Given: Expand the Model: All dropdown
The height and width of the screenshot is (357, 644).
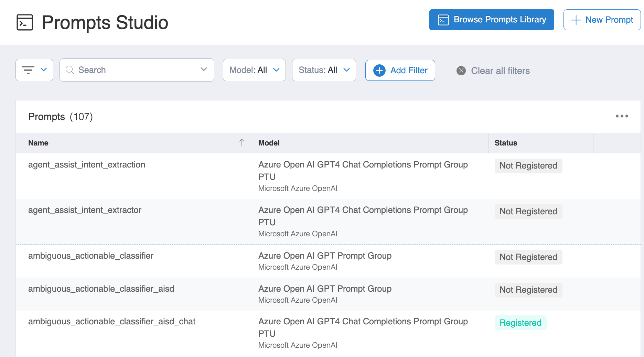Looking at the screenshot, I should click(254, 70).
